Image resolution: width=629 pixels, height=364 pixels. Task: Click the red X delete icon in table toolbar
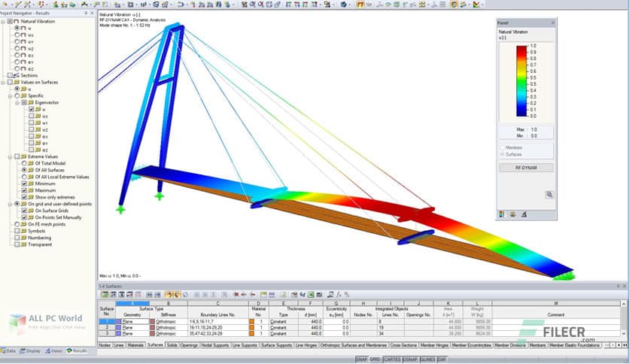(236, 295)
